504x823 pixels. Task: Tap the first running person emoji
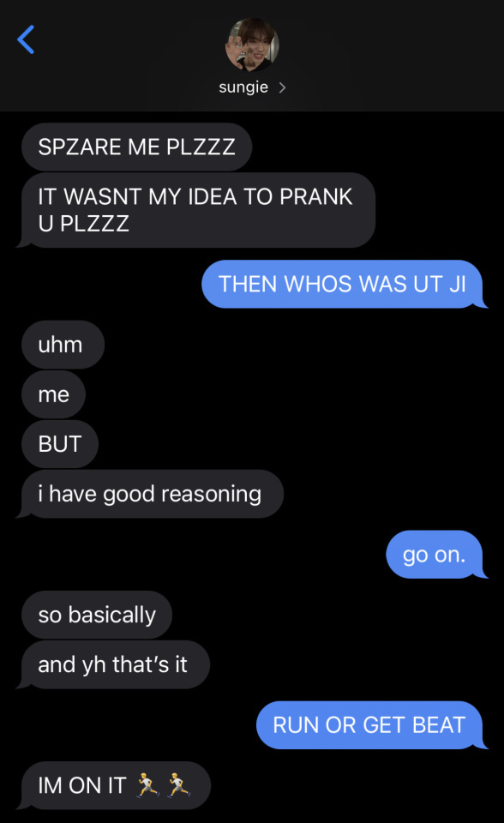tap(147, 785)
